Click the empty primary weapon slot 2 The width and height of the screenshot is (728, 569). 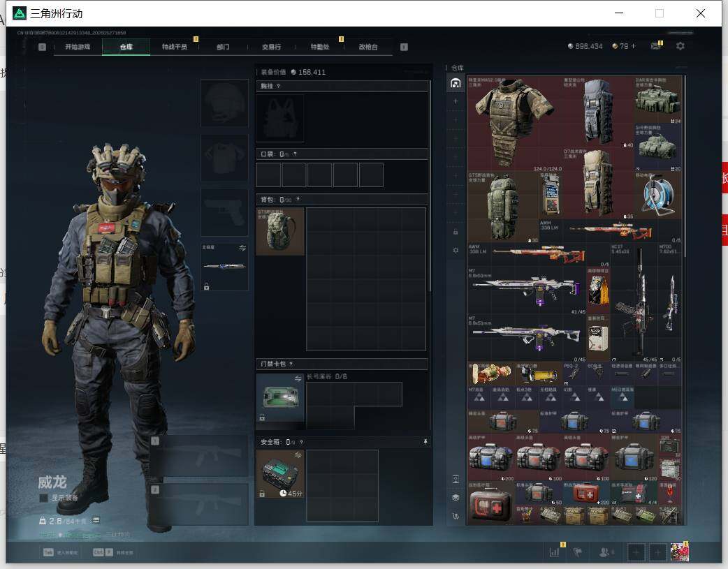coord(198,505)
